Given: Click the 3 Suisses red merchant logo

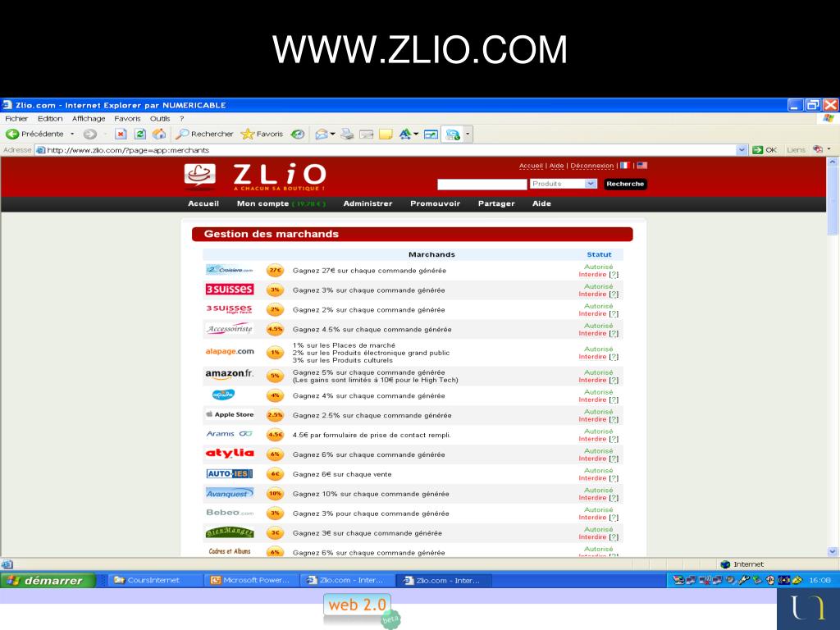Looking at the screenshot, I should tap(230, 290).
